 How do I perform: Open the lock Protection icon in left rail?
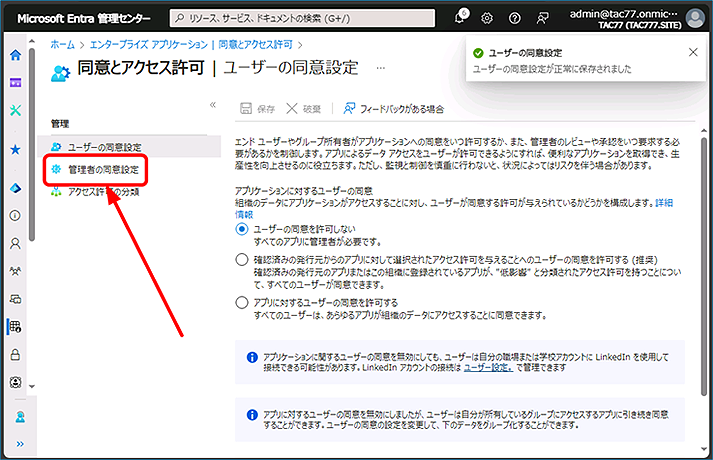tap(15, 355)
